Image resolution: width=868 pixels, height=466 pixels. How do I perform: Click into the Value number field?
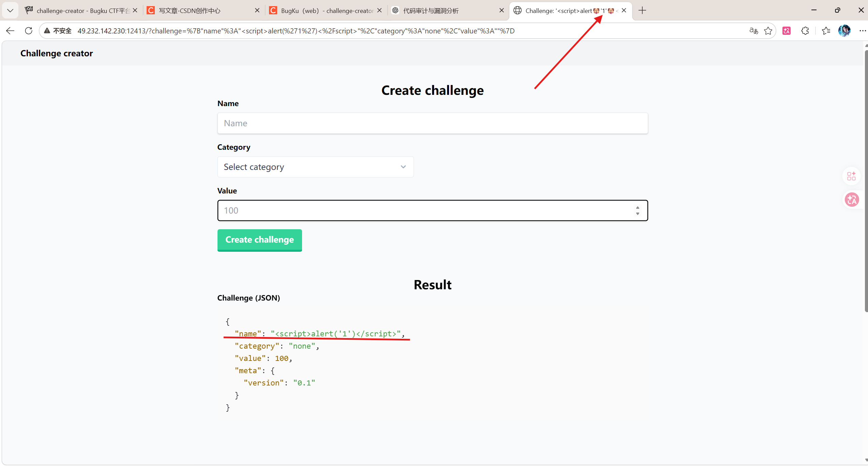(x=433, y=210)
